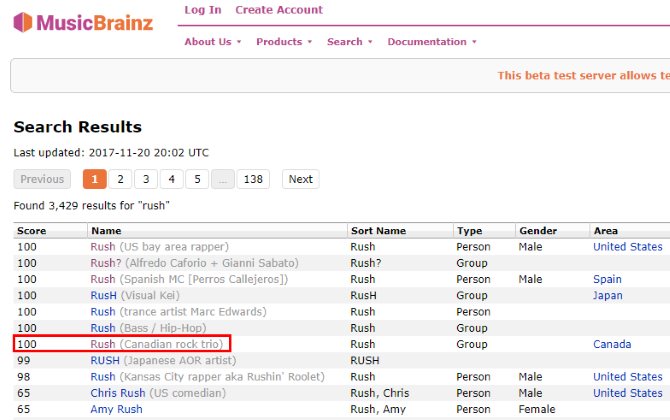
Task: Click the Search Results heading
Action: [78, 127]
